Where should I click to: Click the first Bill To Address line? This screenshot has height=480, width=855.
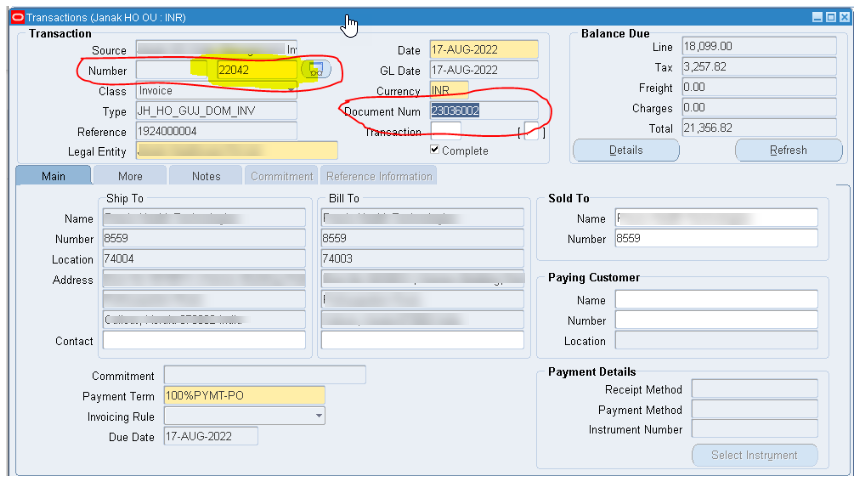[x=423, y=279]
